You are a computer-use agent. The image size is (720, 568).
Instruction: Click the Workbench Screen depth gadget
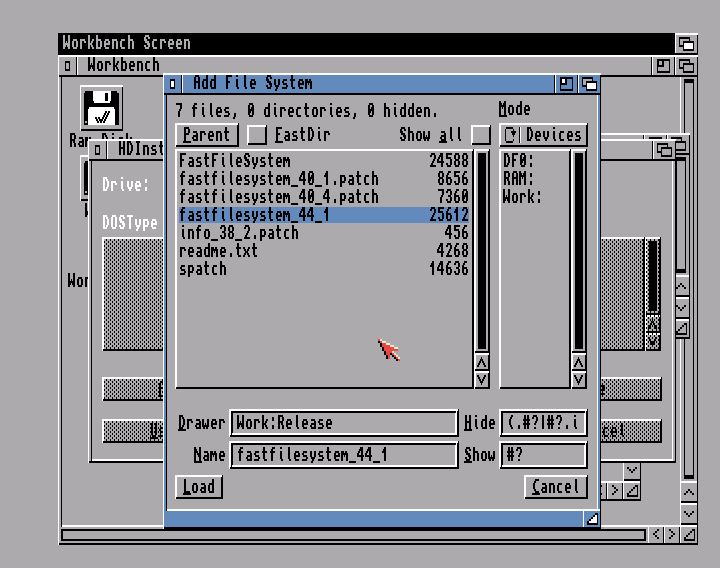pos(686,43)
